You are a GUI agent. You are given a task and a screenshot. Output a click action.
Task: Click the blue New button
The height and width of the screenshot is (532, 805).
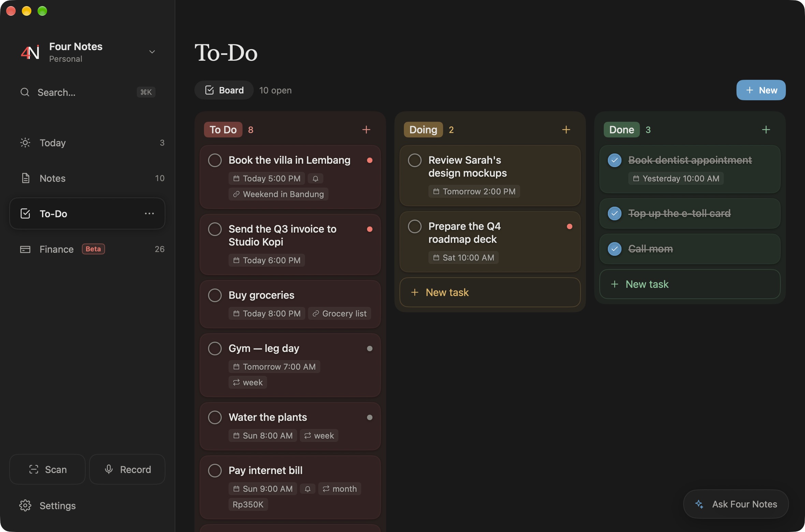(761, 90)
